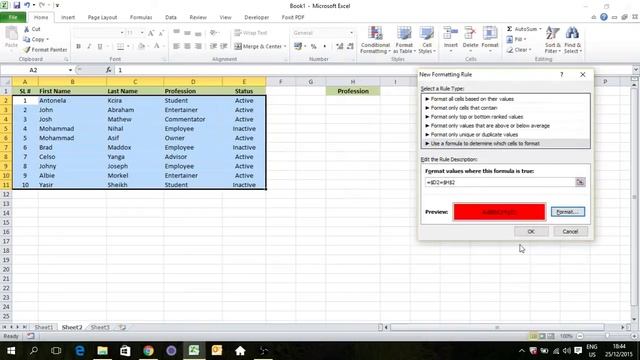Open the Format as Table gallery
This screenshot has height=360, width=640.
(x=404, y=40)
